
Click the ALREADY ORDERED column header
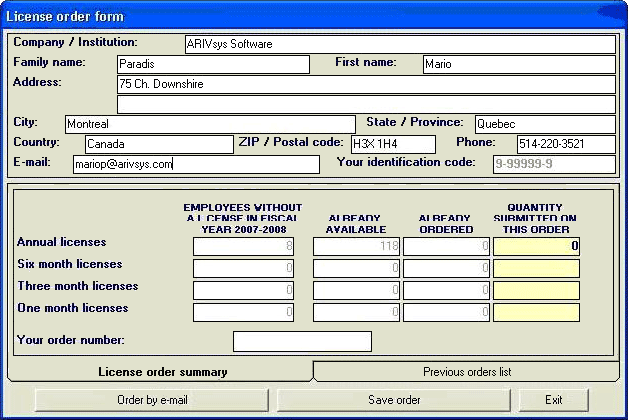[x=446, y=224]
